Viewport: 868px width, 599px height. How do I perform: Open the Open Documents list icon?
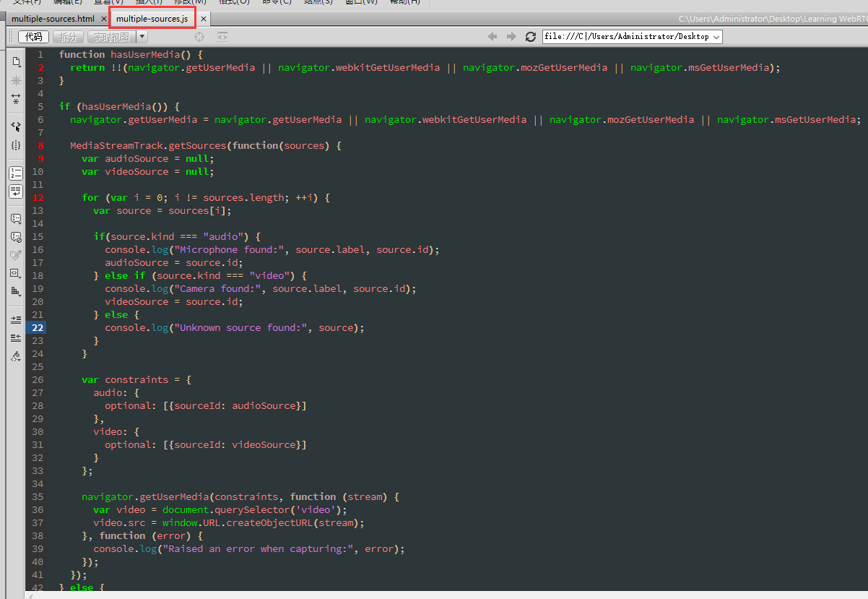tap(16, 62)
